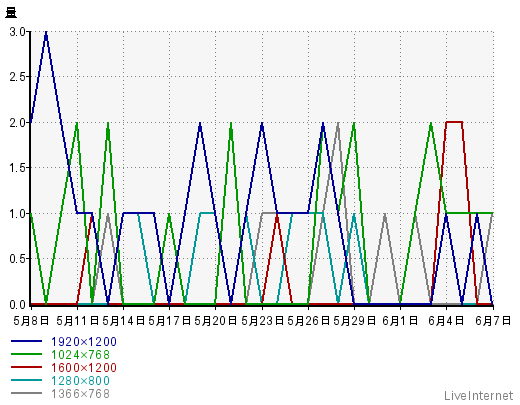Click the 5月8日 x-axis date label

pyautogui.click(x=31, y=321)
